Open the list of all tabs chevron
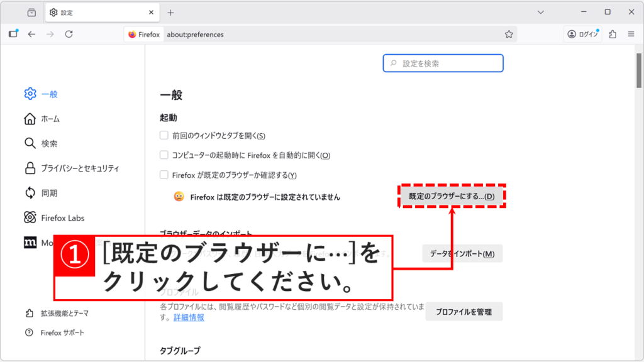 (x=540, y=11)
